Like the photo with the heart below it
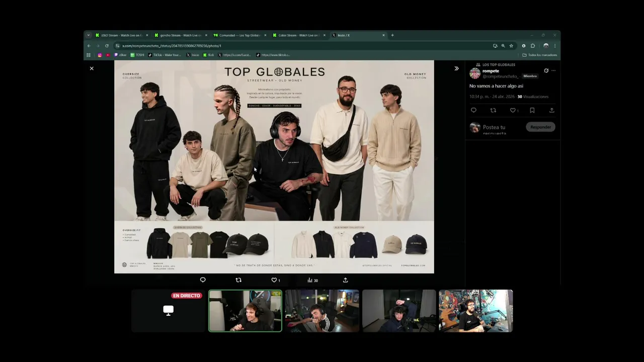Screen dimensions: 644x362 [274, 280]
